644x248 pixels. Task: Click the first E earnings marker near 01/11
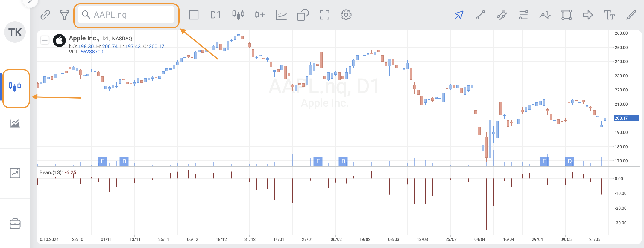[x=102, y=161]
